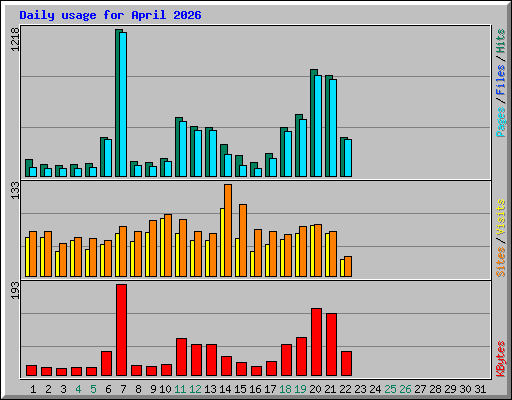Click the 1218 axis value of the top chart
Screen dimensions: 512x400
point(15,40)
